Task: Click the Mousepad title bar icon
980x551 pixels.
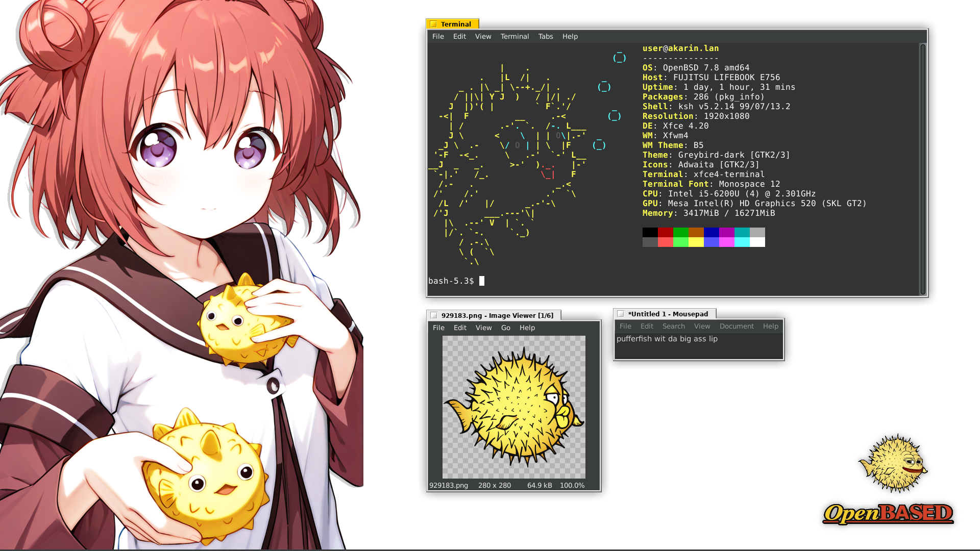Action: coord(621,314)
